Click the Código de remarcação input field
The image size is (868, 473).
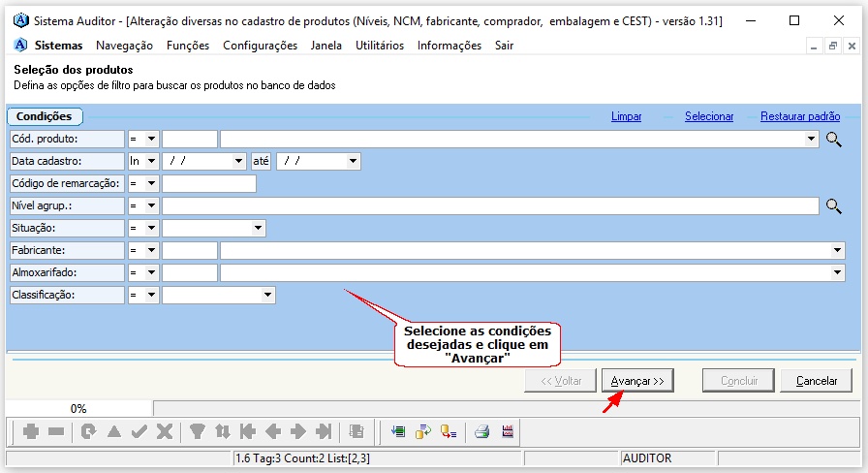click(x=209, y=183)
